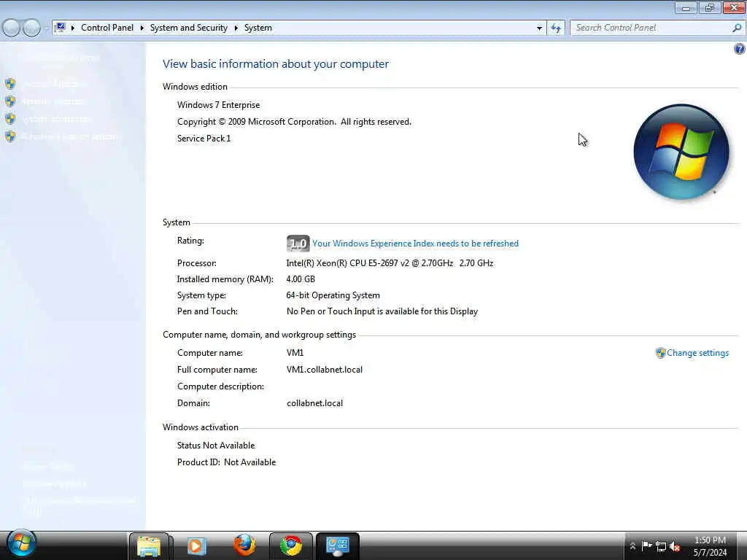Refresh the System page via the address bar button

point(556,28)
